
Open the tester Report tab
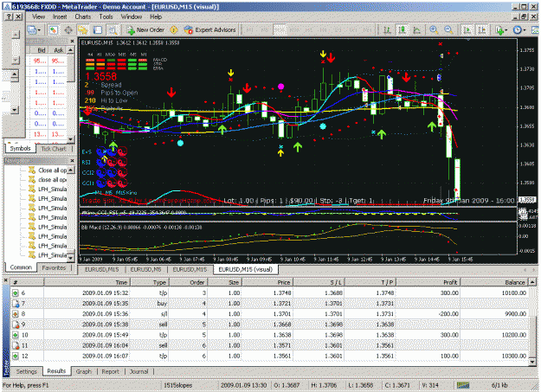pyautogui.click(x=111, y=371)
